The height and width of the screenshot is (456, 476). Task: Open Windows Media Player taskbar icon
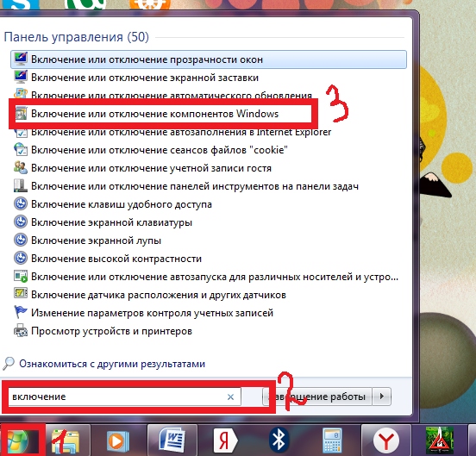coord(117,440)
